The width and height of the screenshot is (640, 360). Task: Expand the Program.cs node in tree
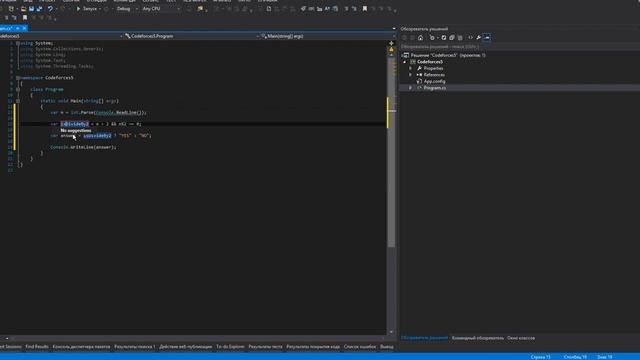411,88
